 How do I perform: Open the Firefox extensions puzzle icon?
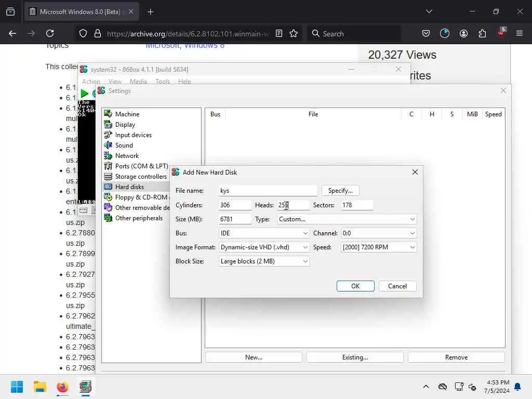point(482,33)
